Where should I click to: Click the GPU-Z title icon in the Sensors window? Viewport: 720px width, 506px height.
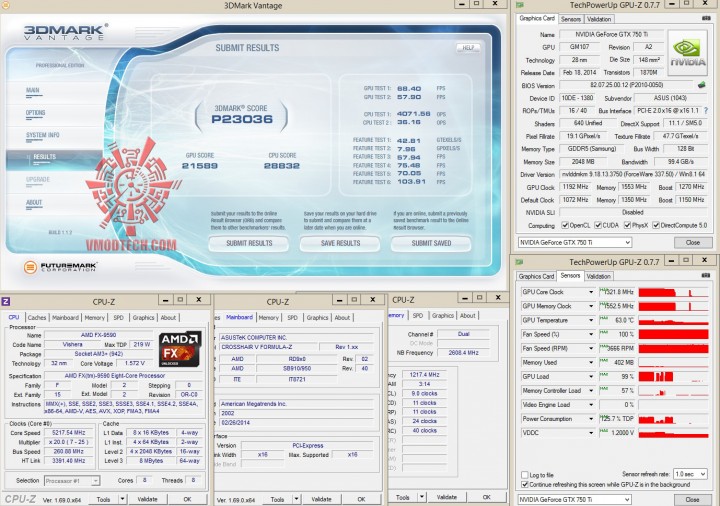click(519, 262)
